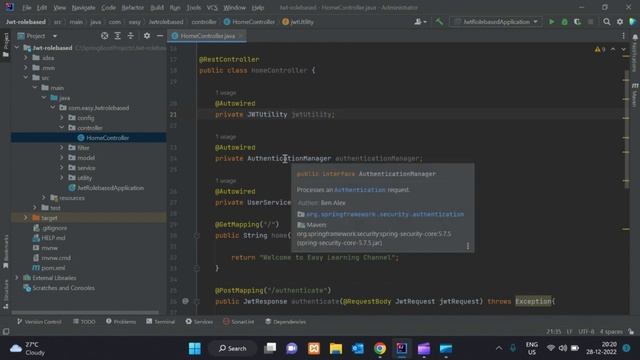Toggle Bookmarks tool window on left edge
The height and width of the screenshot is (360, 640).
point(6,252)
